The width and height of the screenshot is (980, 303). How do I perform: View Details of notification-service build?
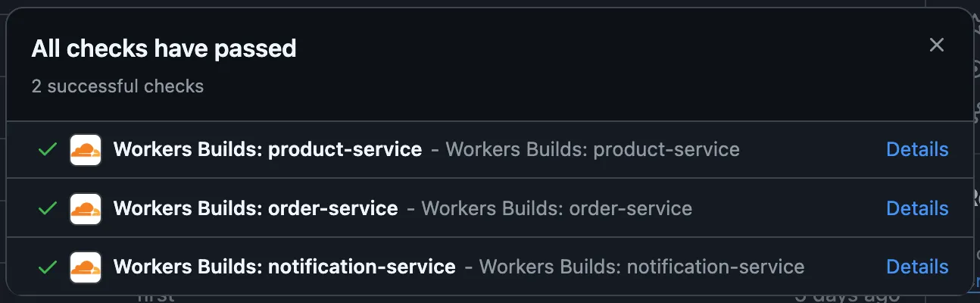[x=917, y=267]
